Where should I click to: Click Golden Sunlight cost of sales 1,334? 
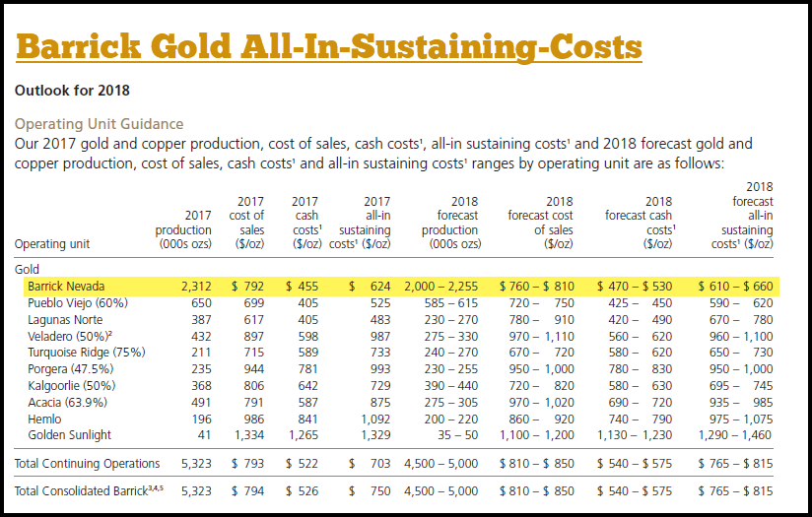coord(249,435)
